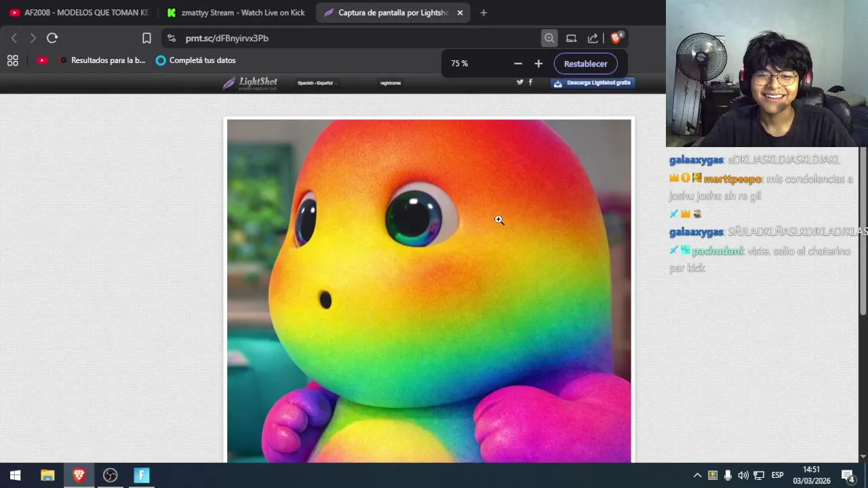The height and width of the screenshot is (488, 868).
Task: Click the rainbow dinosaur screenshot image
Action: [429, 290]
